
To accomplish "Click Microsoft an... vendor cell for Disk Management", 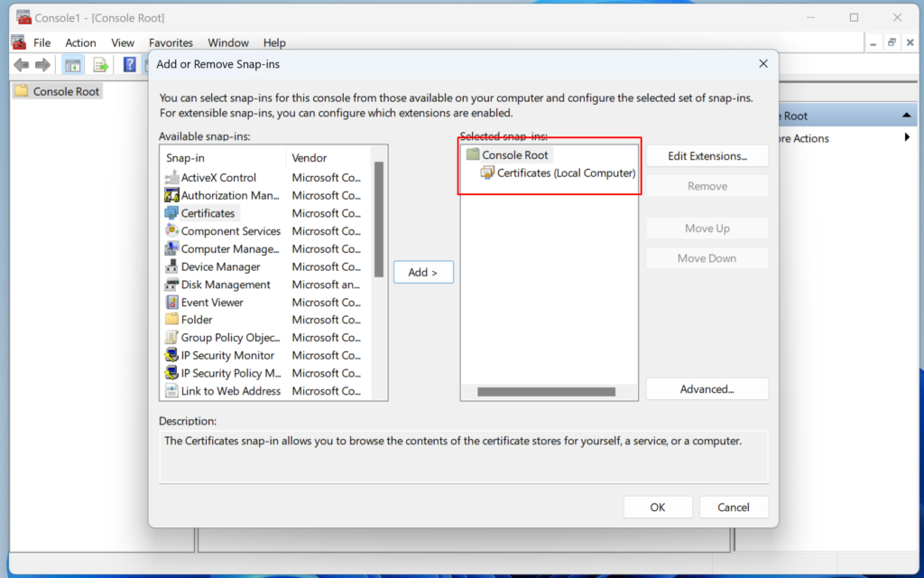I will [x=326, y=284].
